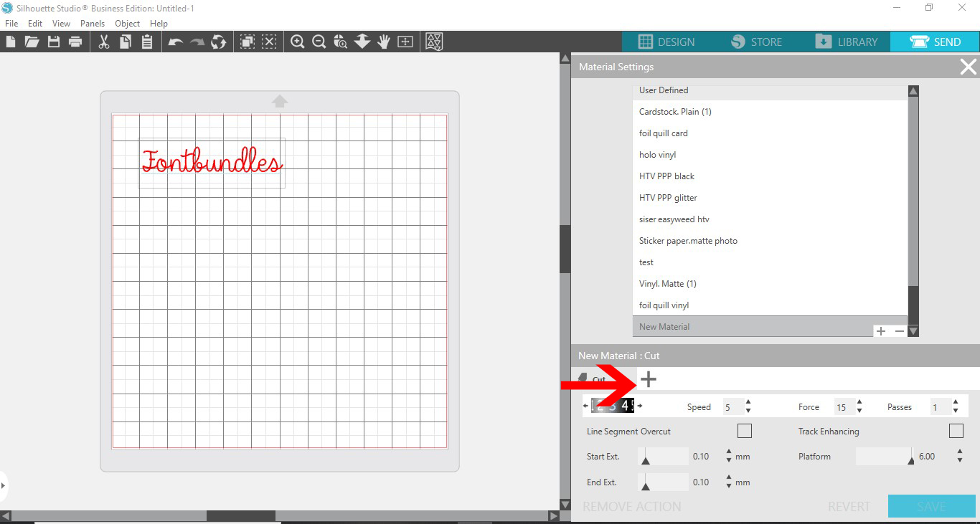Zoom in with the magnifier plus icon
This screenshot has height=524, width=980.
[298, 42]
